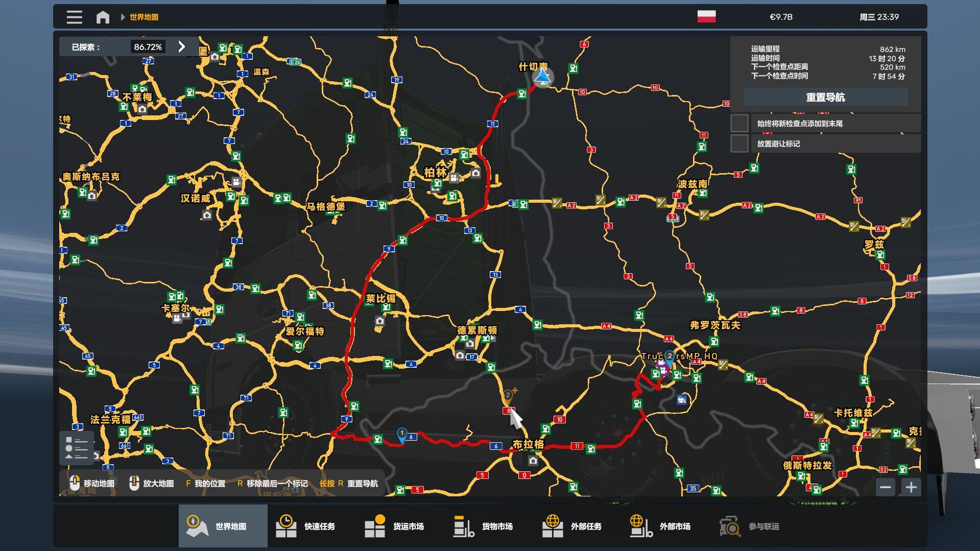Click the recruitment agency icon beside 柏林

click(x=453, y=178)
